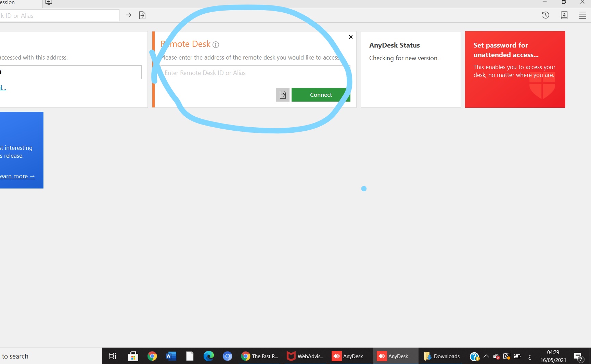Switch to WebAdvisor taskbar window
The width and height of the screenshot is (591, 364).
pyautogui.click(x=305, y=356)
